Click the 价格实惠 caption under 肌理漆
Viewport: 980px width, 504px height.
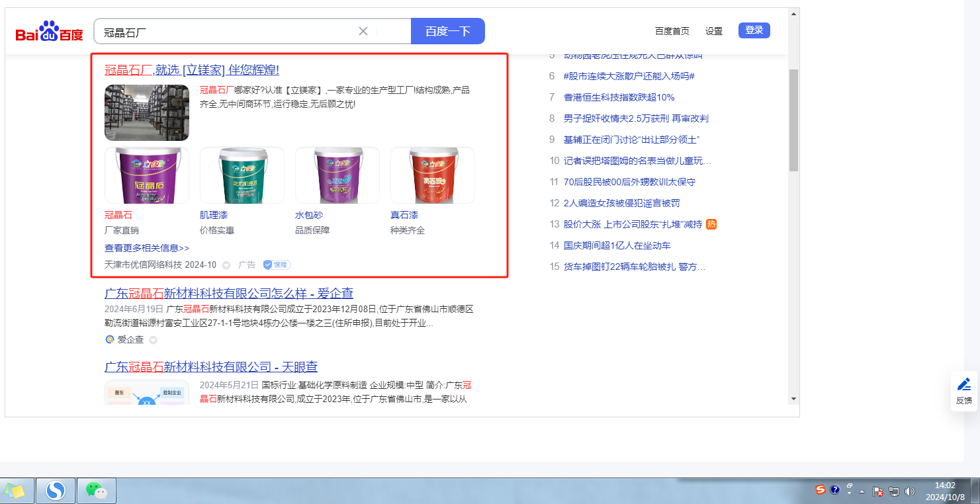(217, 230)
